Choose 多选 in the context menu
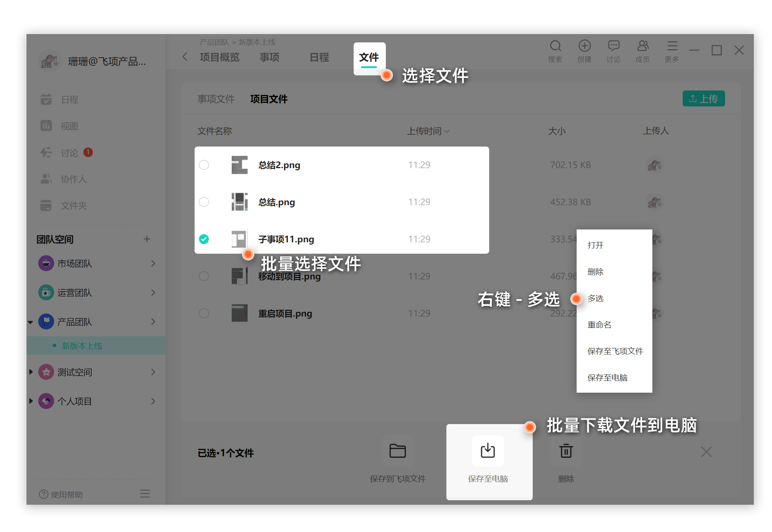 596,298
